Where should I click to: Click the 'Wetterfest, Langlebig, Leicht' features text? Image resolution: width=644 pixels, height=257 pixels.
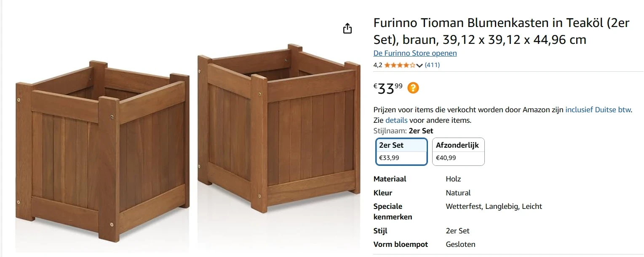tap(494, 206)
